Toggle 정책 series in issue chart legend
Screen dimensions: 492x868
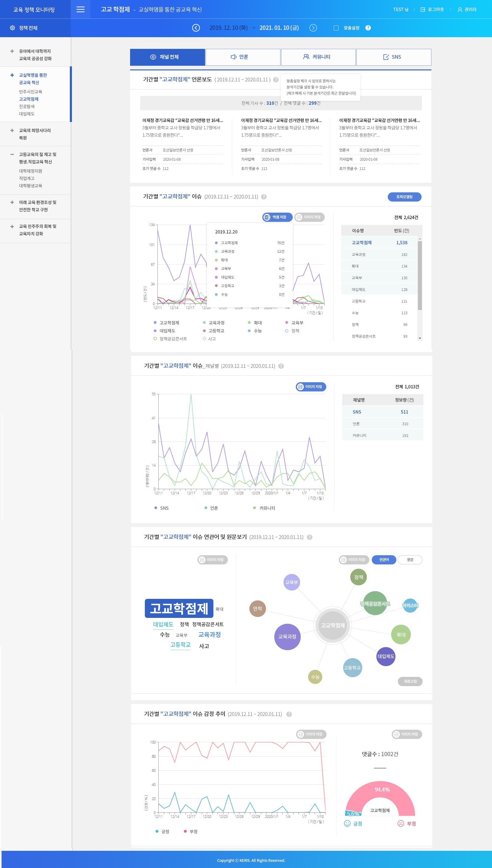coord(292,331)
